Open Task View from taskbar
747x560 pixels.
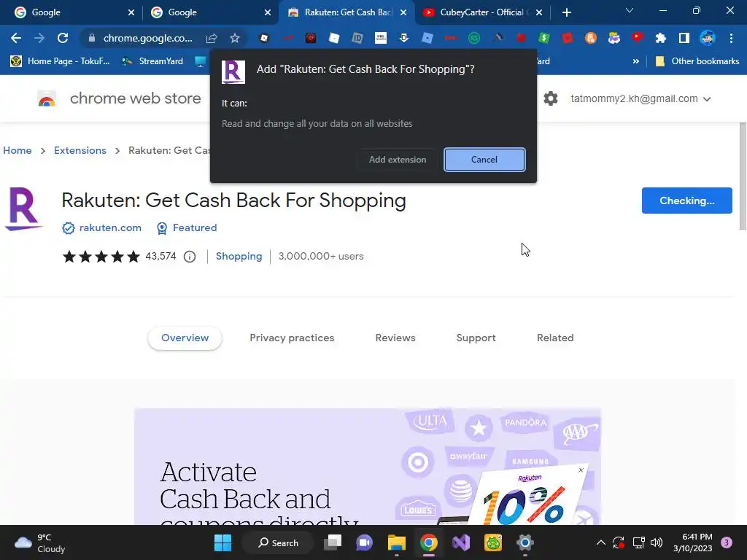coord(333,542)
